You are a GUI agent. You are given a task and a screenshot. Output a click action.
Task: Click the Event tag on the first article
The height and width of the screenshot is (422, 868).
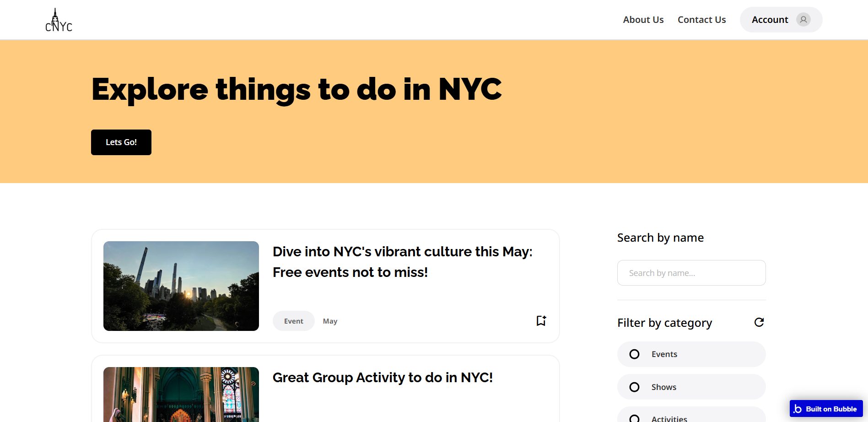293,321
